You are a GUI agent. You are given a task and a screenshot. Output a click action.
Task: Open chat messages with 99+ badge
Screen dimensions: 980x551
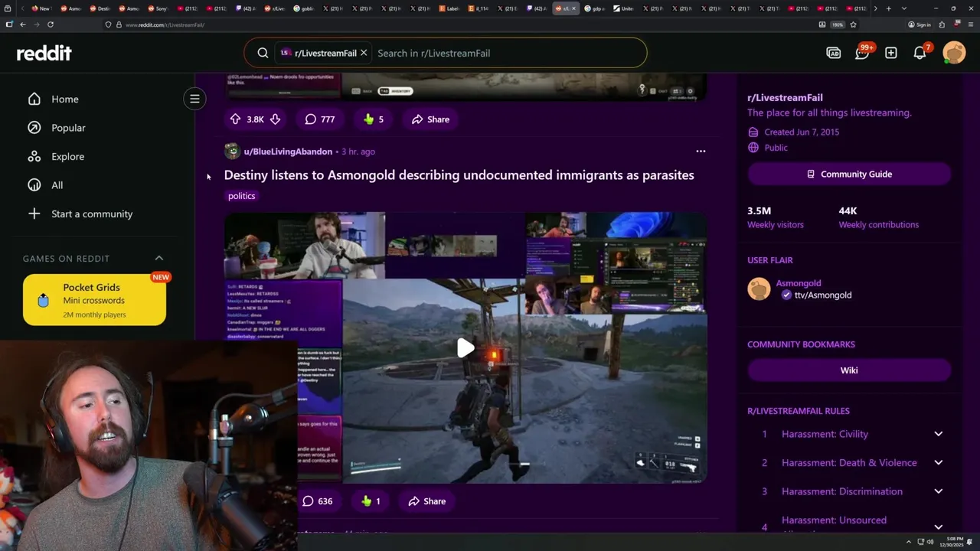coord(863,52)
